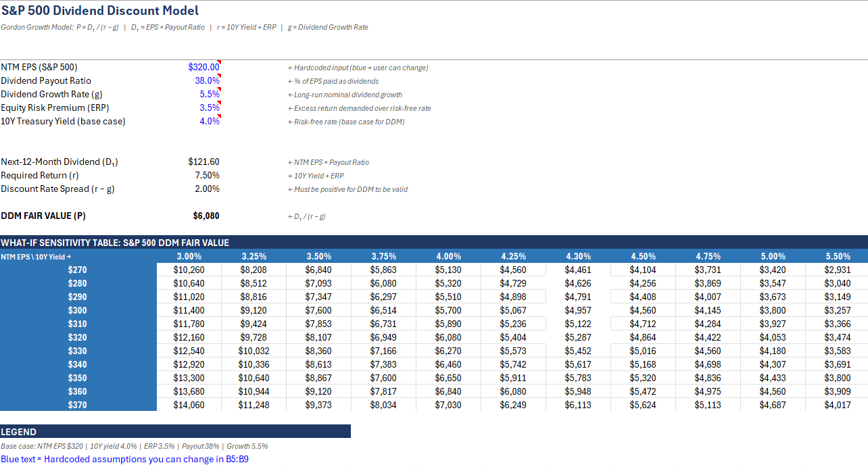Click the 4.30% yield column header

coord(578,256)
